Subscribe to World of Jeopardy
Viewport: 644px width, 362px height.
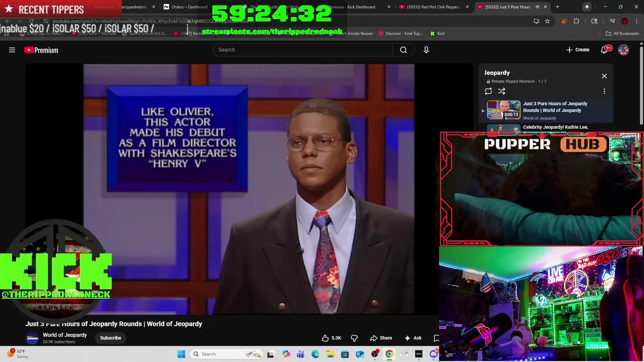tap(110, 338)
